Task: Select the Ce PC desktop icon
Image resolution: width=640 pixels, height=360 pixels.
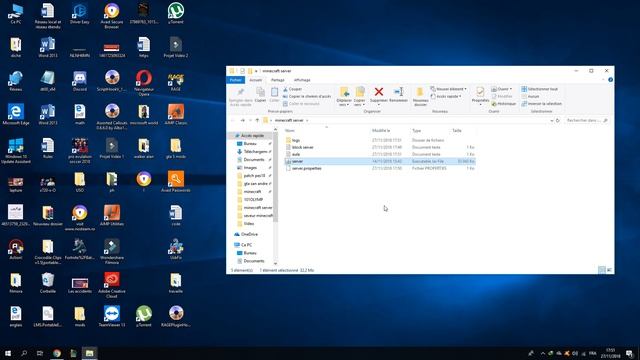Action: point(16,13)
